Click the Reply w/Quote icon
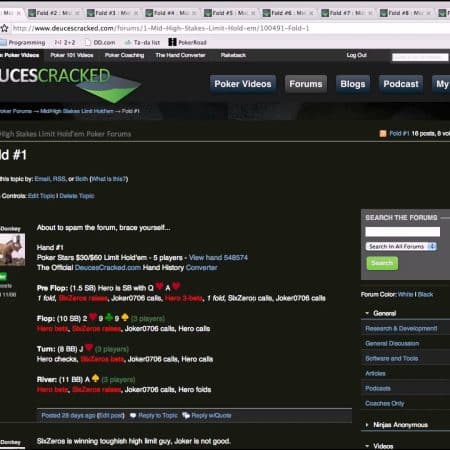This screenshot has height=450, width=450. point(186,416)
